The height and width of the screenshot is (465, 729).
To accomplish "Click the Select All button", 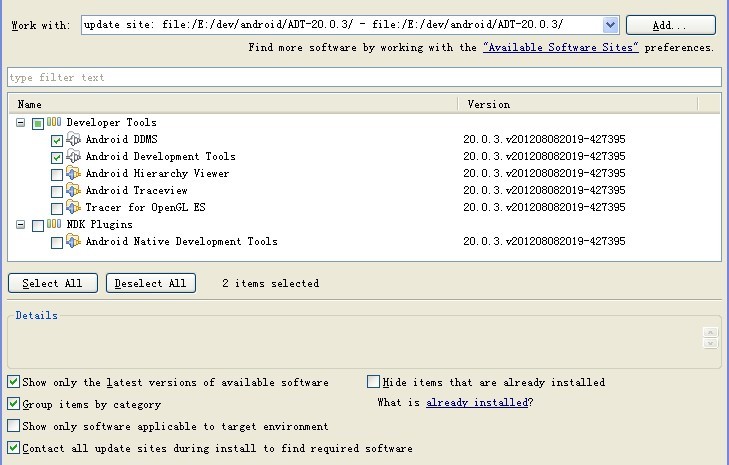I will point(53,283).
